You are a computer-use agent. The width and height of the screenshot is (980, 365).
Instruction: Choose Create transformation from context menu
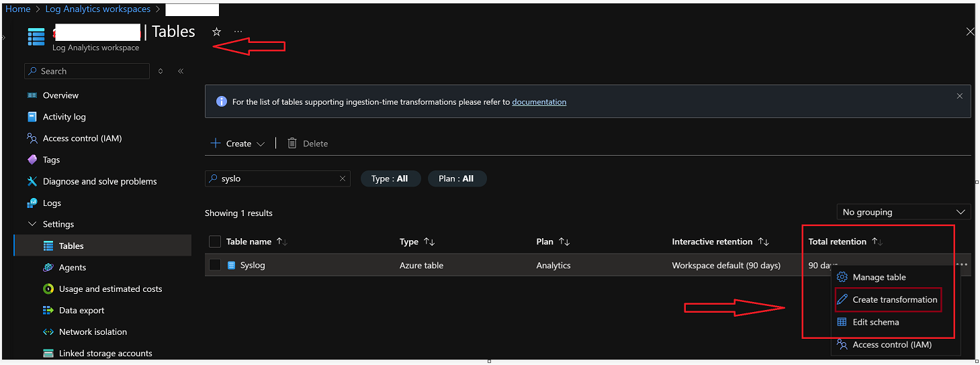point(895,299)
